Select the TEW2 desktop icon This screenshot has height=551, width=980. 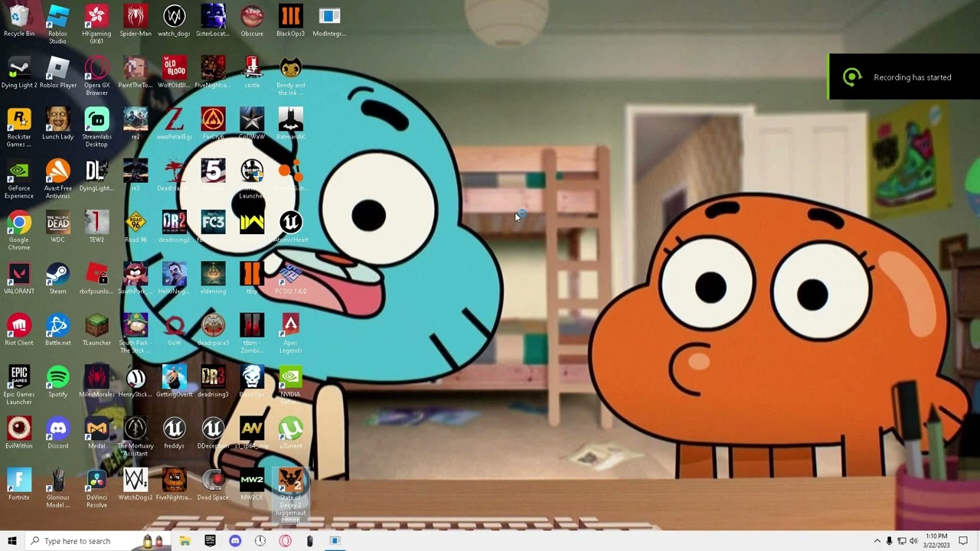[x=96, y=227]
